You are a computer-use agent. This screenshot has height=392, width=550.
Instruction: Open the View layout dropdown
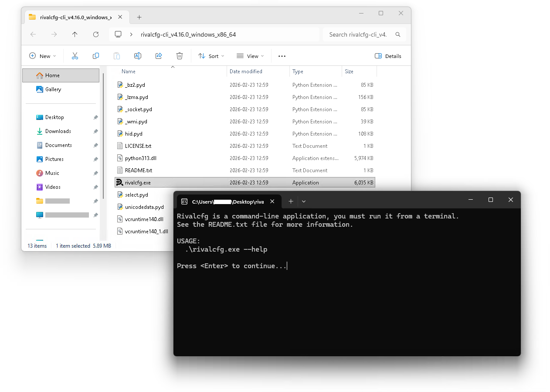[x=250, y=56]
